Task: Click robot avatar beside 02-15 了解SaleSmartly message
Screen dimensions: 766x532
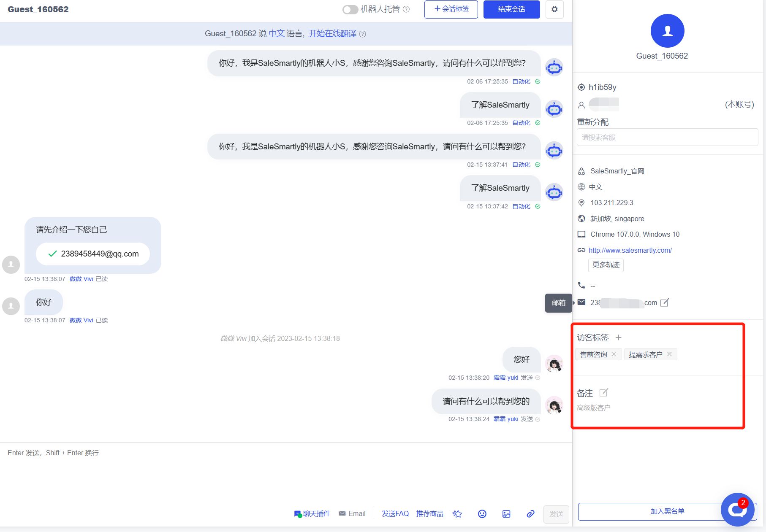Action: (554, 192)
